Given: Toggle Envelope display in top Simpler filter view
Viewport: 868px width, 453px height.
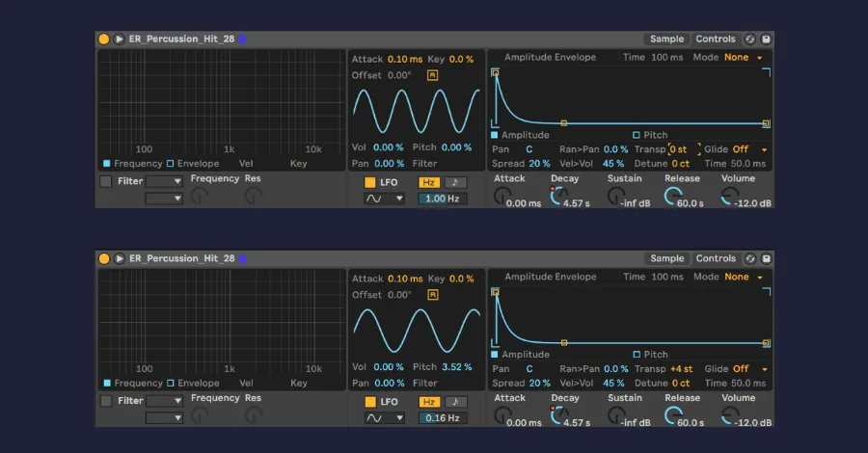Looking at the screenshot, I should pyautogui.click(x=170, y=163).
